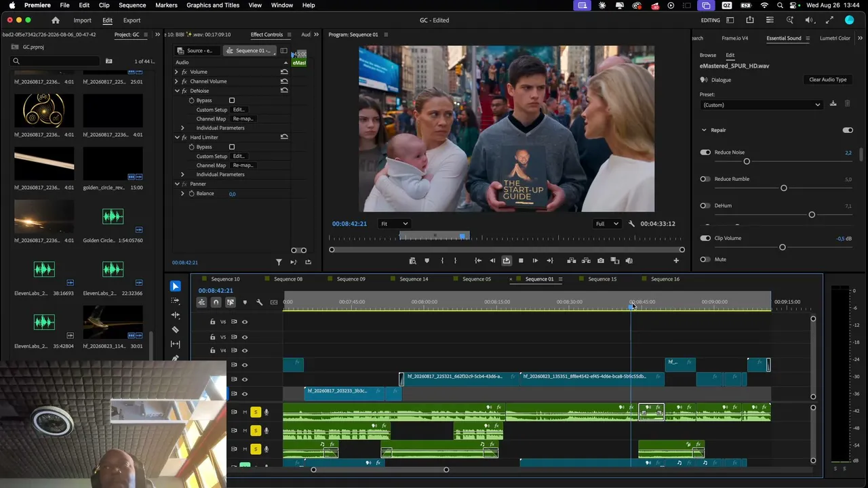Select the Selection tool in timeline toolbox
Screen dimensions: 868x488
176,286
